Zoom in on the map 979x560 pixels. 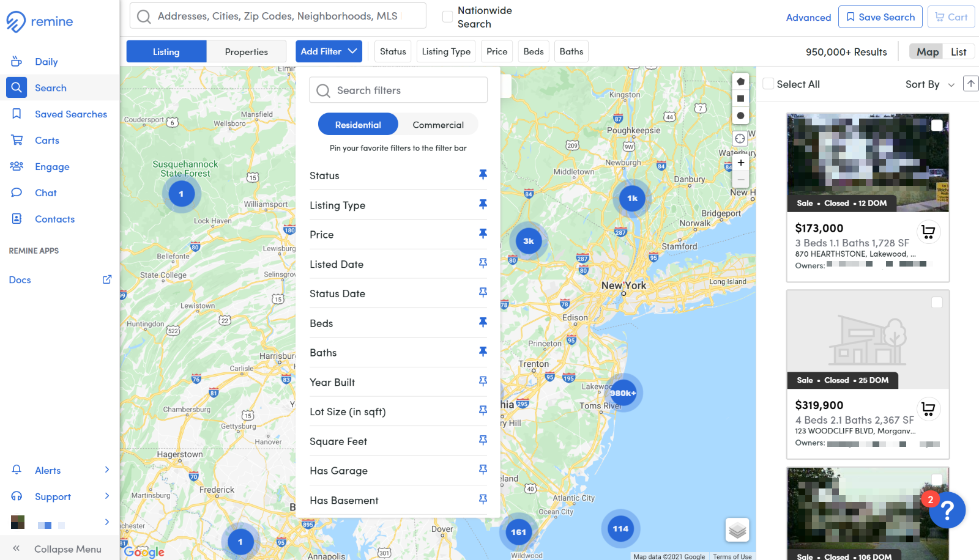(740, 163)
